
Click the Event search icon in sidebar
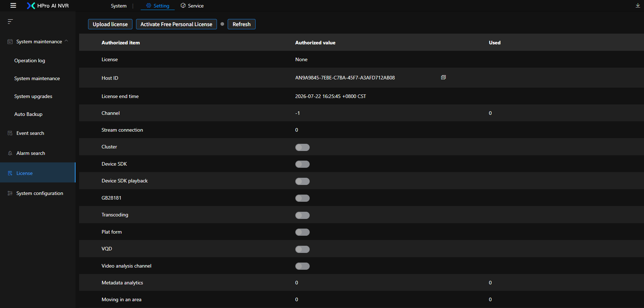(x=10, y=133)
